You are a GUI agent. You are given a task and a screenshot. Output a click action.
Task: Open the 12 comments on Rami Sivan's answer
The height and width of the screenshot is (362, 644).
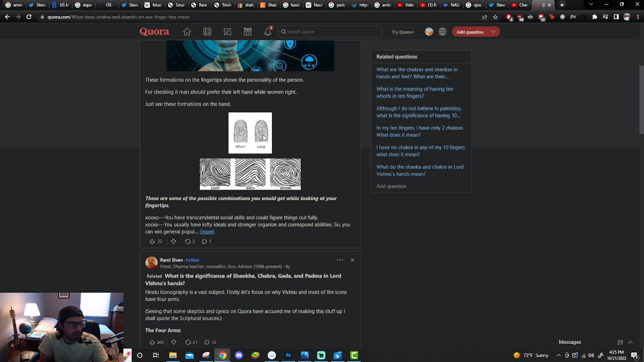pyautogui.click(x=210, y=342)
